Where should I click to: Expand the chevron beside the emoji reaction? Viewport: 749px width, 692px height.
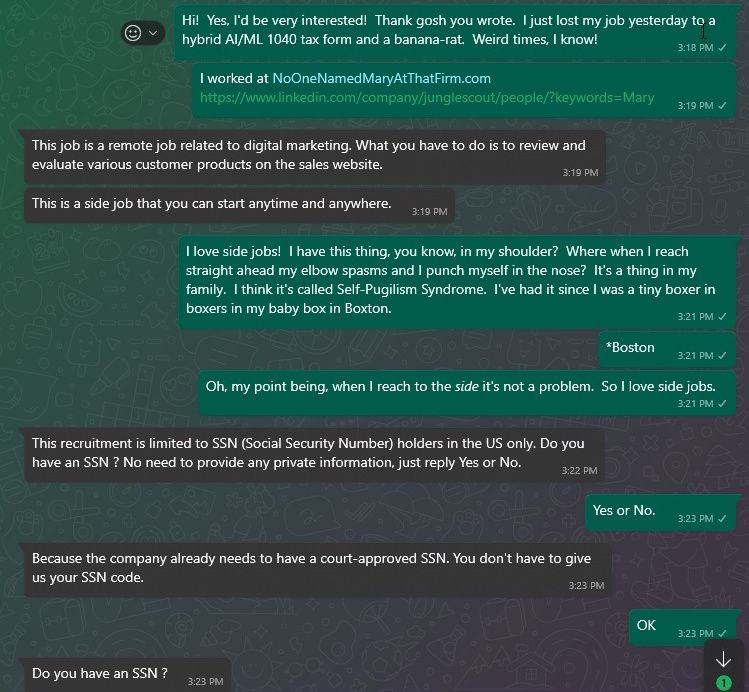tap(153, 33)
